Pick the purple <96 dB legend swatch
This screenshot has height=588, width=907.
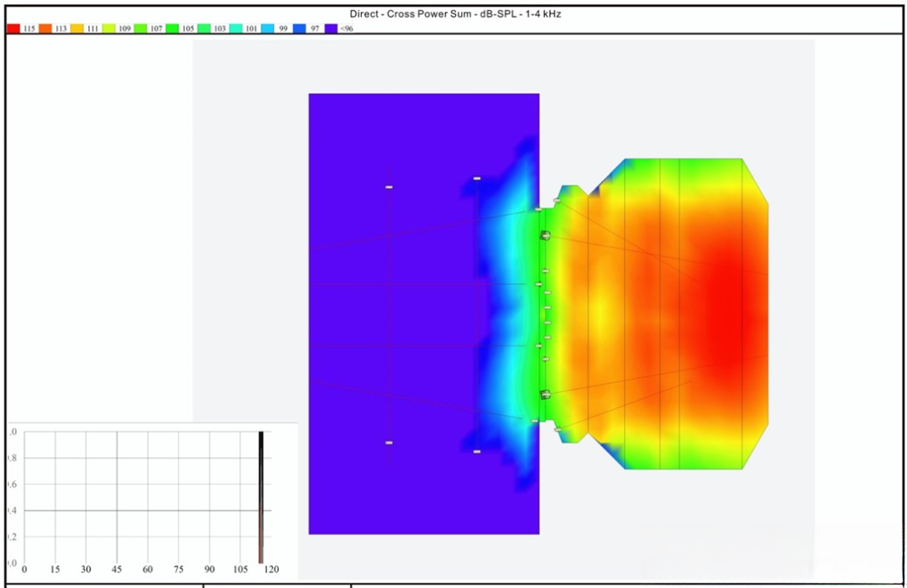(331, 29)
